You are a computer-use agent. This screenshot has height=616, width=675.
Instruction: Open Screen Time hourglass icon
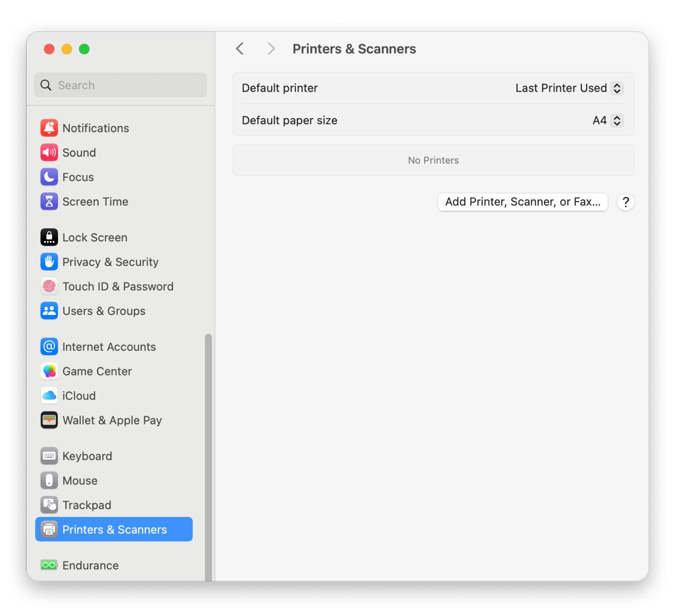(x=49, y=202)
